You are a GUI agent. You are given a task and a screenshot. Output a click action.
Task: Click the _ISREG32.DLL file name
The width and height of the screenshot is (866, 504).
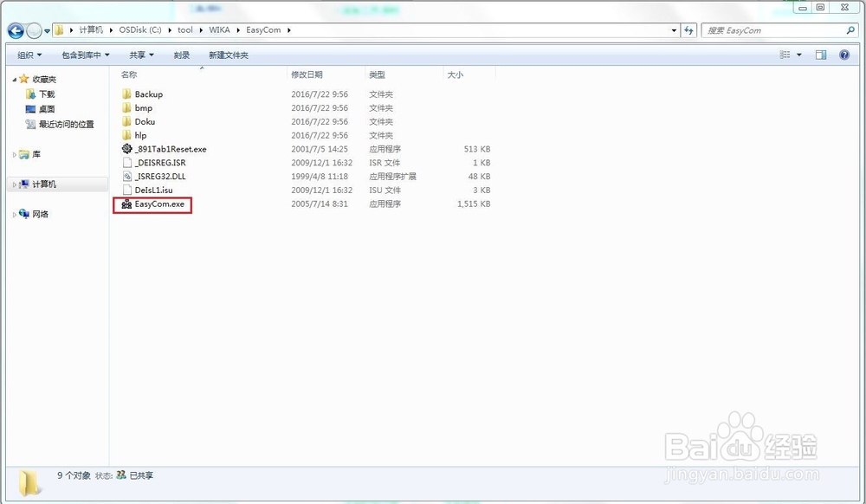point(160,177)
